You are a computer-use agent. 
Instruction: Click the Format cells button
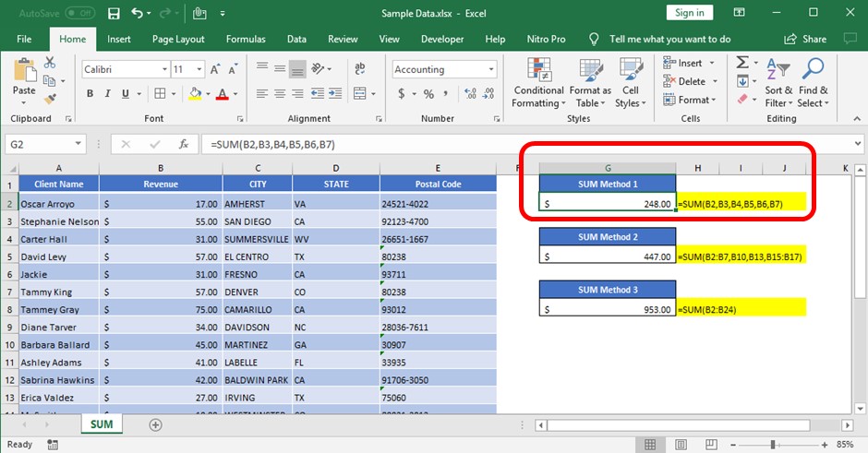[x=690, y=100]
